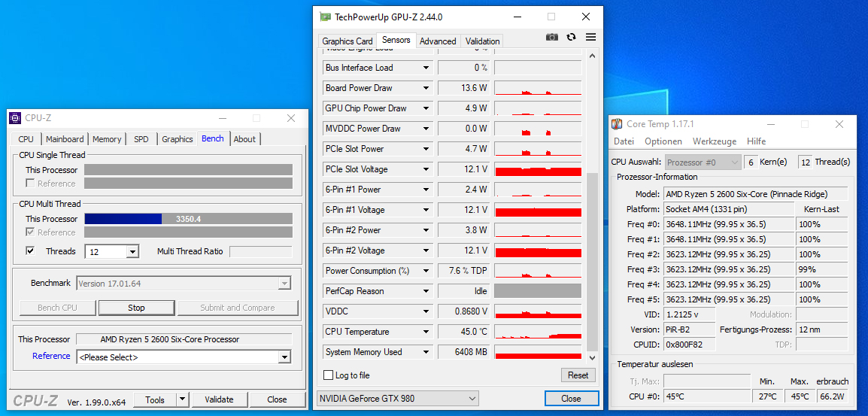
Task: Open the Memory tab in CPU-Z
Action: 107,139
